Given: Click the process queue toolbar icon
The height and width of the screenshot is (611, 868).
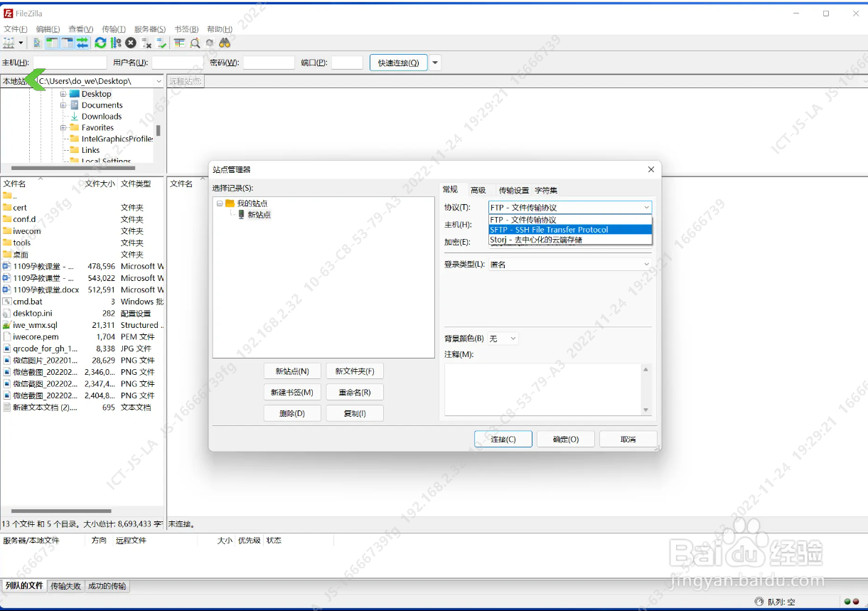Looking at the screenshot, I should [x=116, y=43].
